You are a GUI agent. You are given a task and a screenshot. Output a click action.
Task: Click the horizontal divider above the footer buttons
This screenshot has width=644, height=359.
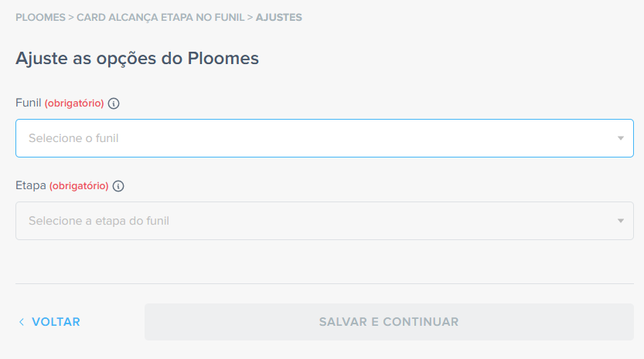(x=325, y=284)
